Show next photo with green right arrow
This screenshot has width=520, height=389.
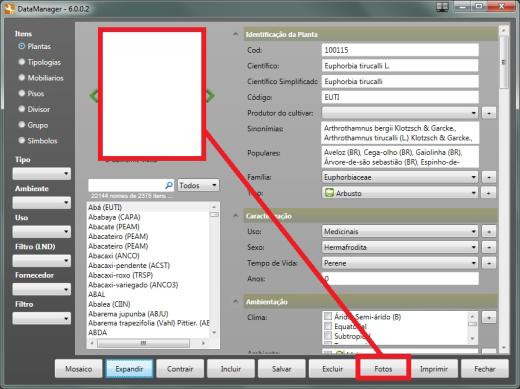pyautogui.click(x=210, y=96)
